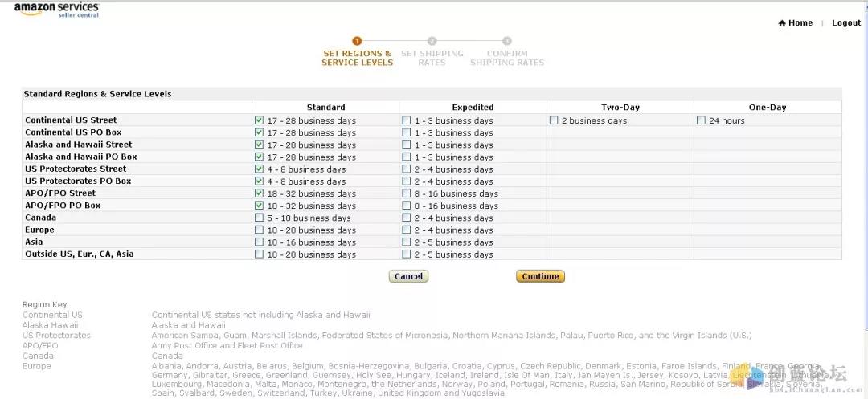
Task: Enable Expedited for Alaska and Hawaii PO Box
Action: [407, 157]
